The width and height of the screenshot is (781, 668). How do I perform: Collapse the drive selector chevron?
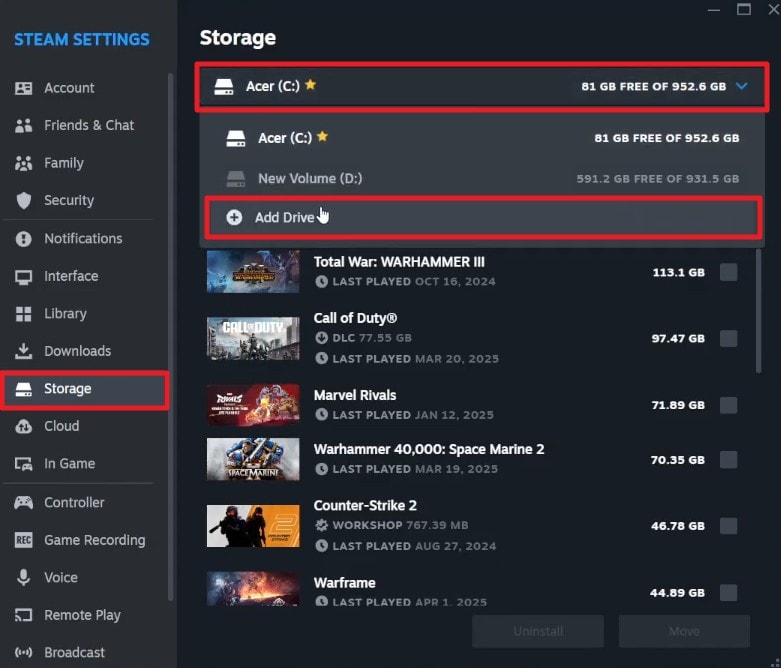(x=742, y=86)
